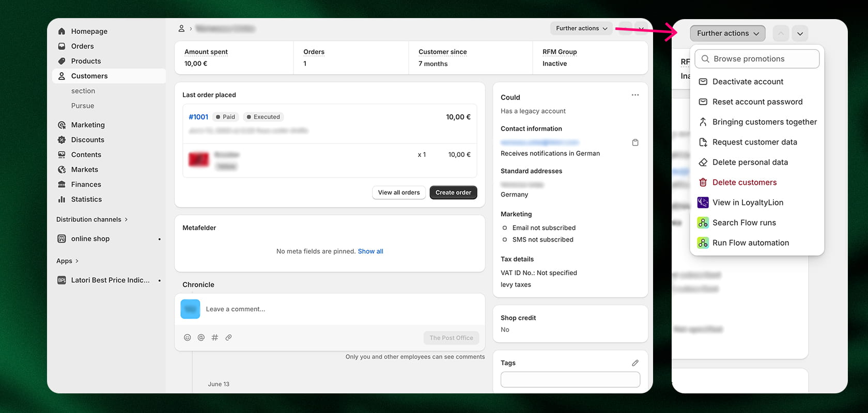This screenshot has width=868, height=413.
Task: Click the attachment paperclip icon
Action: 228,338
